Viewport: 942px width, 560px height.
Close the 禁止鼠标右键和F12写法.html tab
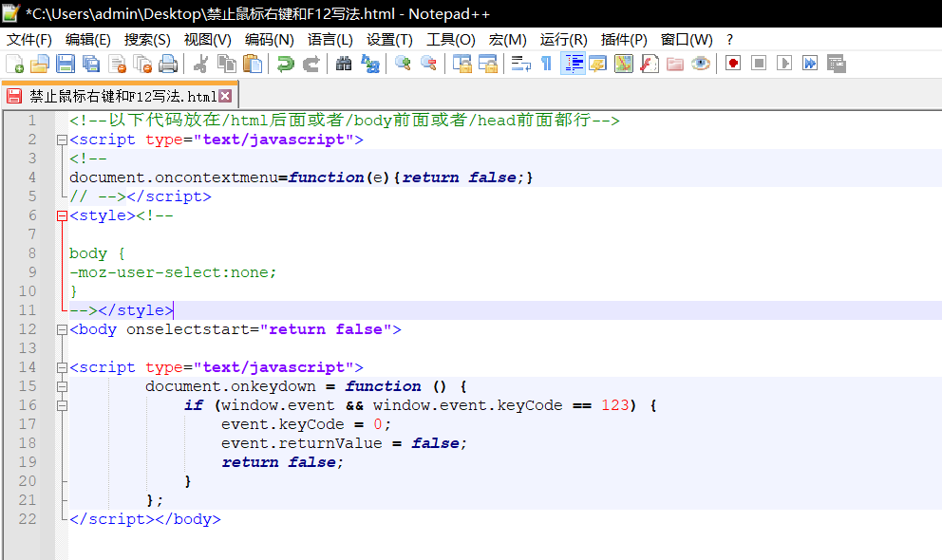click(225, 96)
